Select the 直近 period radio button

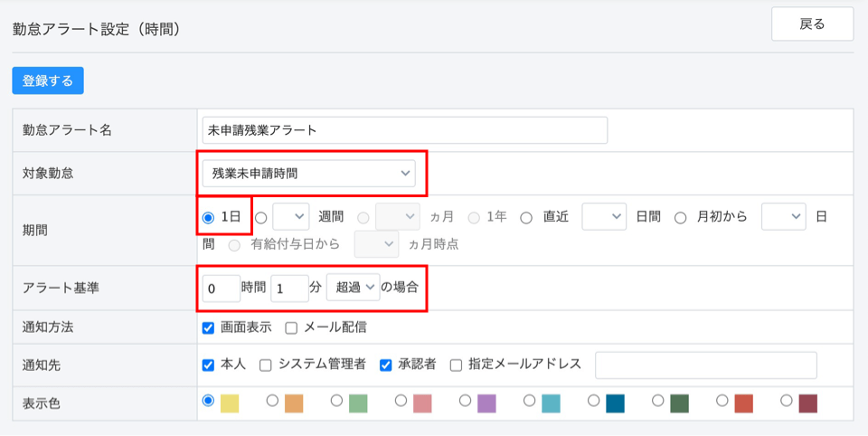pyautogui.click(x=526, y=217)
